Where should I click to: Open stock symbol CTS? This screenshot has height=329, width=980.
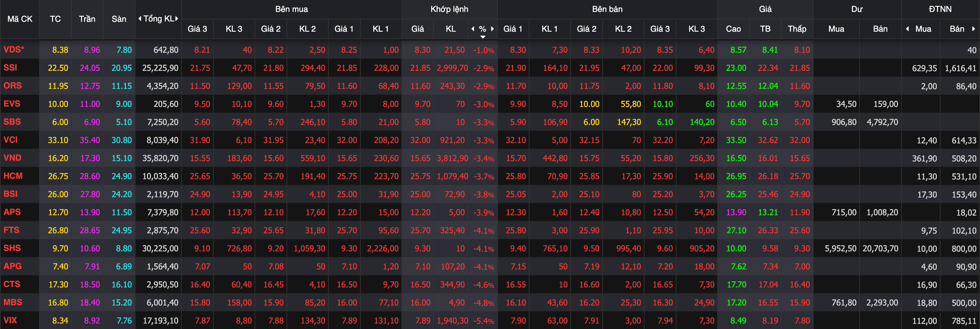[12, 284]
